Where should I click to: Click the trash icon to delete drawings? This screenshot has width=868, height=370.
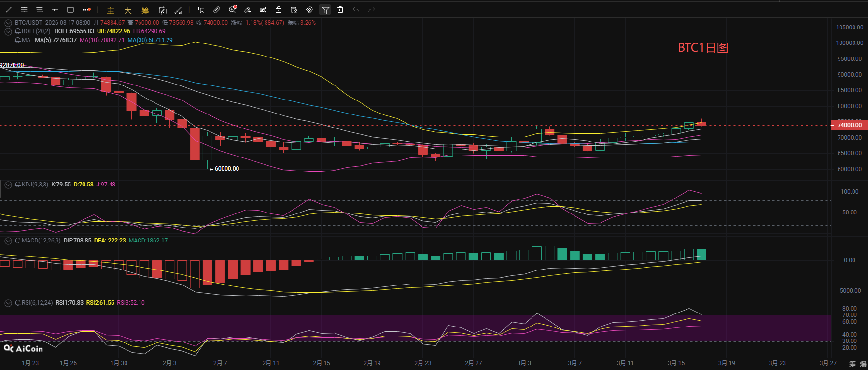(340, 10)
